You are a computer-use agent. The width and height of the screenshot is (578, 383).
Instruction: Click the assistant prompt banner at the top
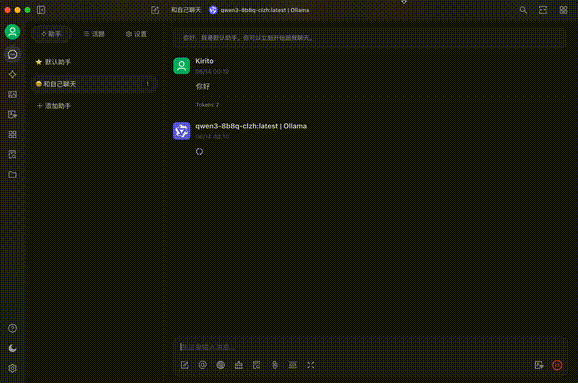coord(370,38)
